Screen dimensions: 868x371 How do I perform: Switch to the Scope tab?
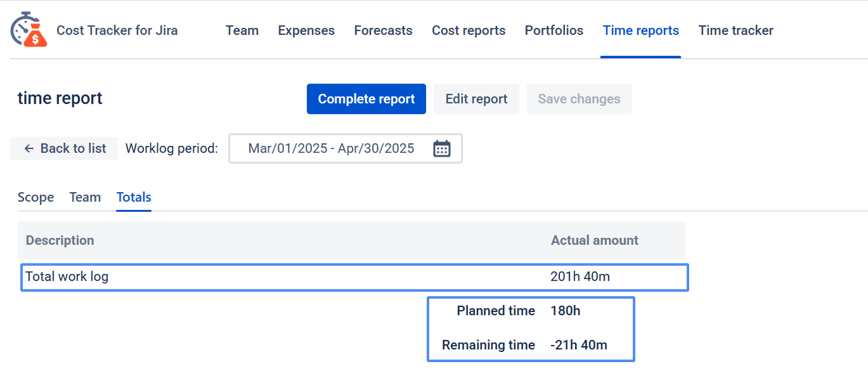[36, 197]
